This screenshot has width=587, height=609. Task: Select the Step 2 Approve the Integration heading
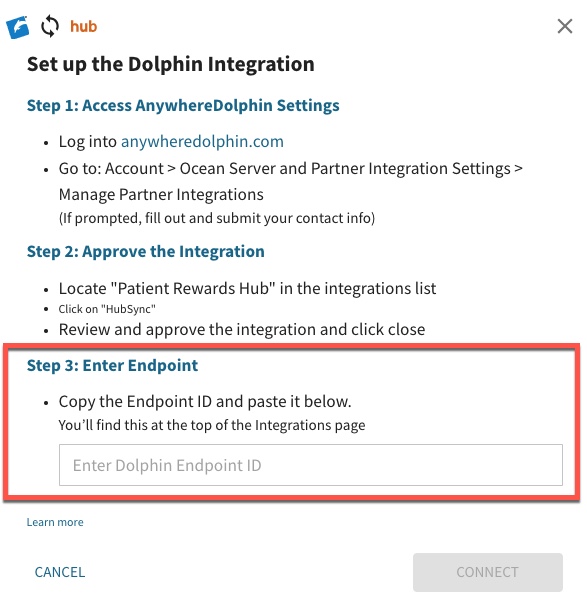click(x=146, y=252)
